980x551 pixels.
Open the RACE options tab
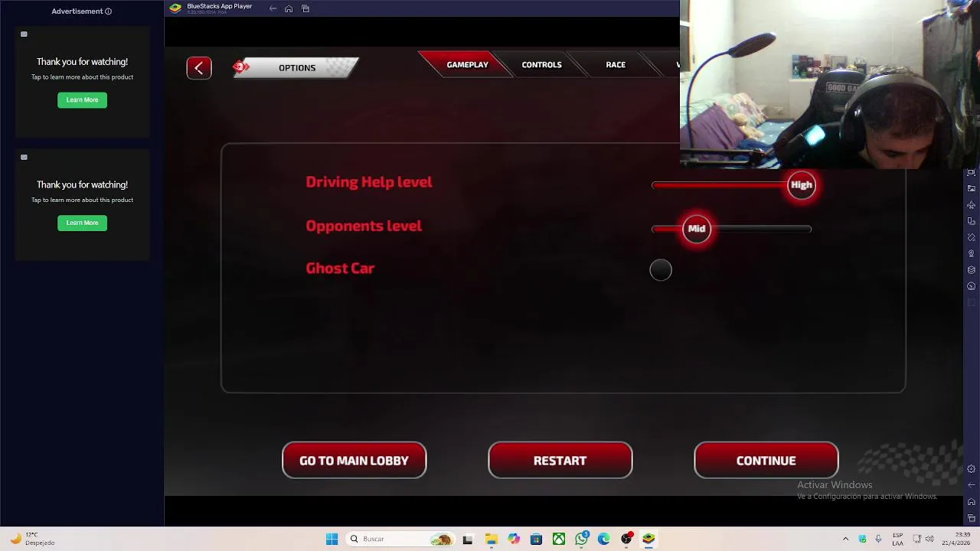click(616, 65)
